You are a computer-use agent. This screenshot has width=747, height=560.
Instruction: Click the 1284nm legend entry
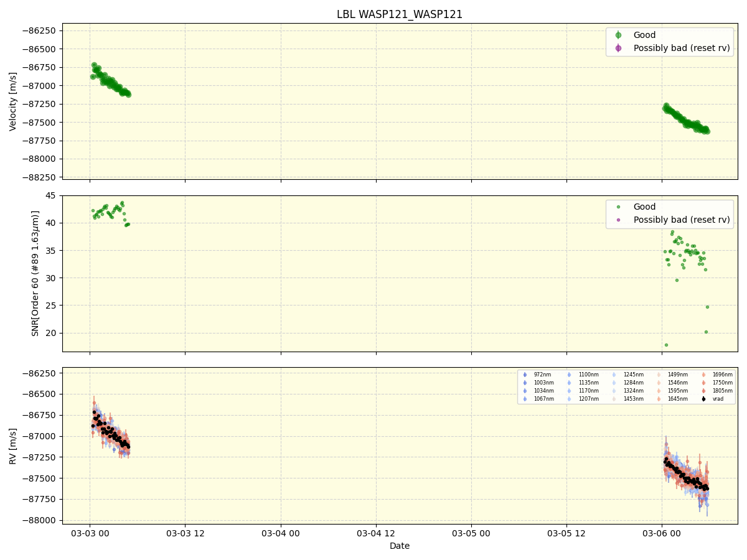[x=627, y=383]
